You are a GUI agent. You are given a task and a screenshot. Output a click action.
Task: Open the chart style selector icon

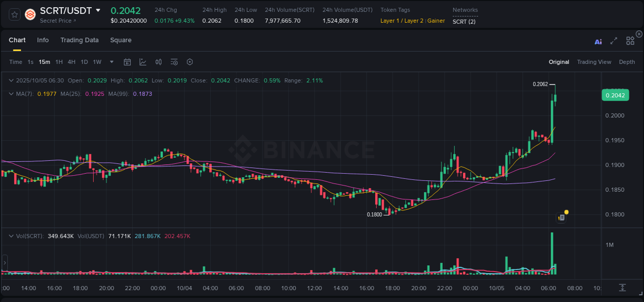point(143,62)
